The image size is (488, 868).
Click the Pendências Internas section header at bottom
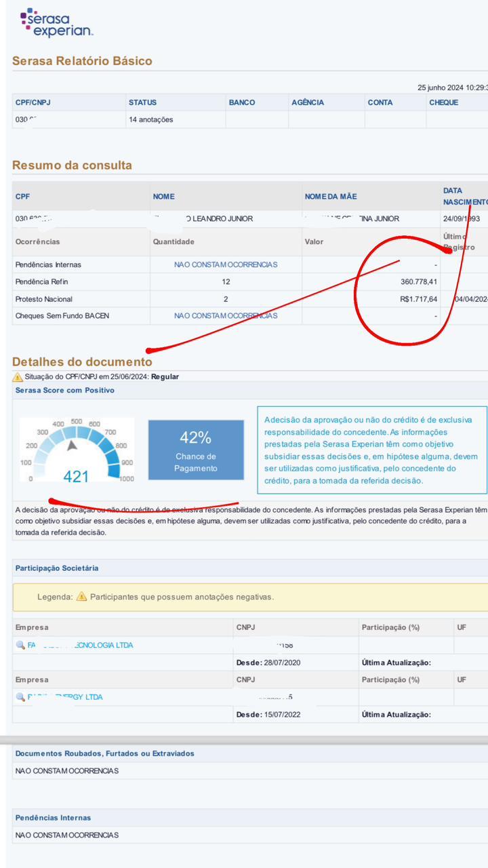pos(53,818)
